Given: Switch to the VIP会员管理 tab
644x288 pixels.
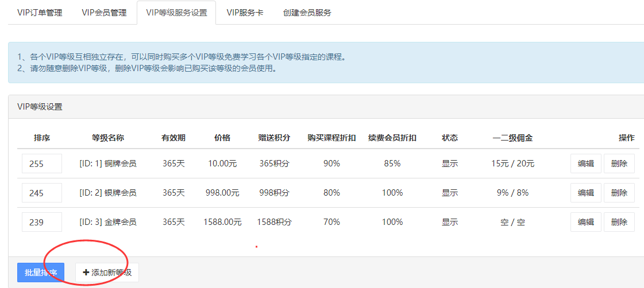Looking at the screenshot, I should (104, 13).
